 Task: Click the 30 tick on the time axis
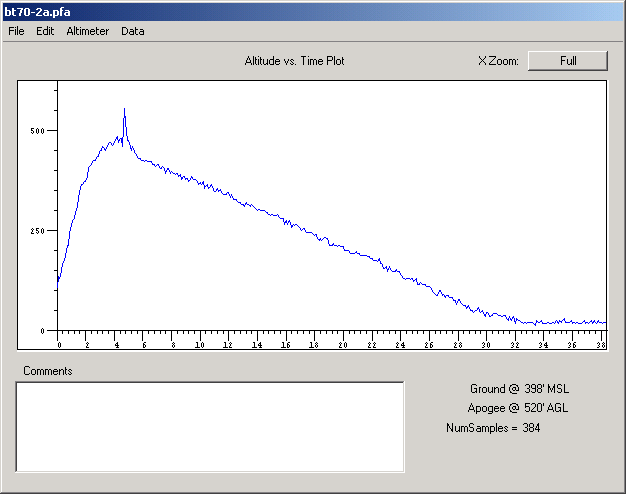pyautogui.click(x=486, y=344)
